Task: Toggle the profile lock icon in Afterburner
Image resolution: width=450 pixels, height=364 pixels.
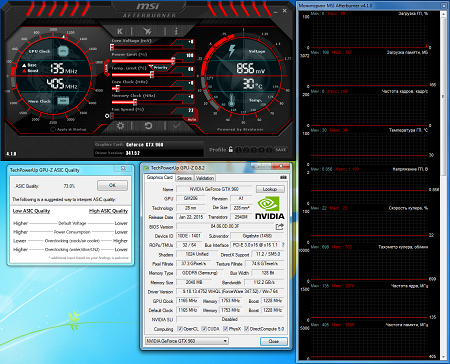Action: coord(231,149)
